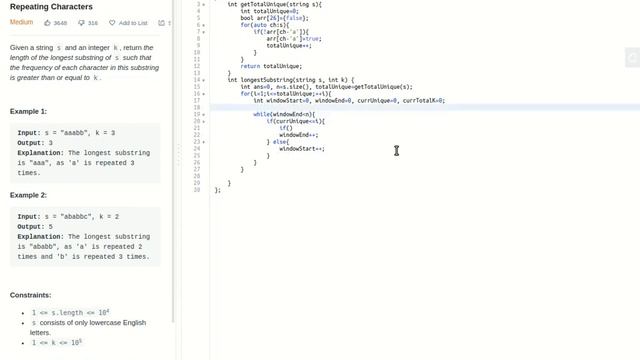
Task: Collapse the code fold arrow at line 19
Action: [x=204, y=115]
